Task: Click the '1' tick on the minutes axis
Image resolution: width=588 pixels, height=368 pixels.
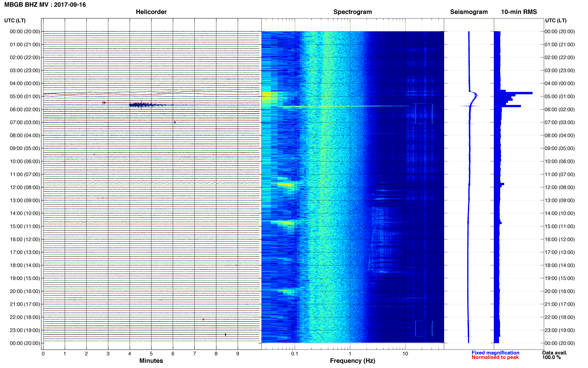Action: (65, 354)
